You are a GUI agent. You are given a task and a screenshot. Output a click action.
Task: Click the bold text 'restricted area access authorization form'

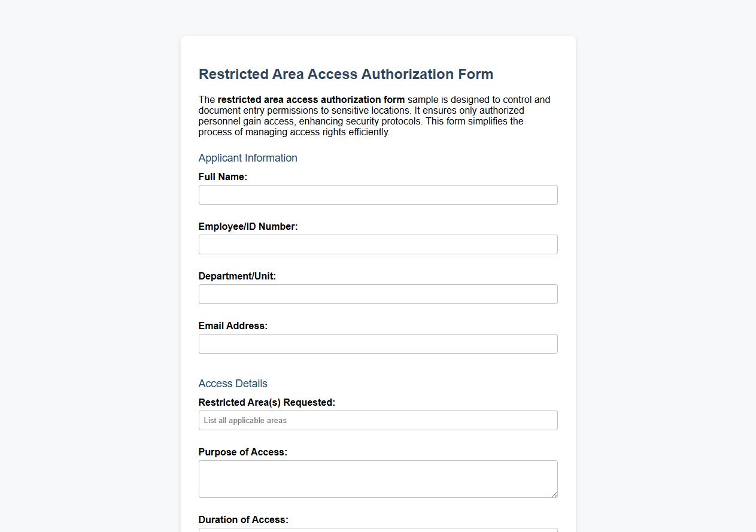point(312,99)
